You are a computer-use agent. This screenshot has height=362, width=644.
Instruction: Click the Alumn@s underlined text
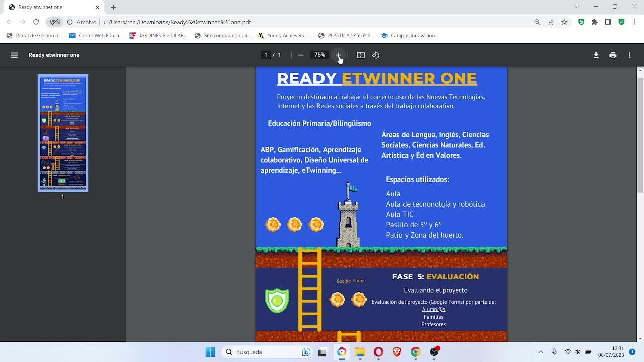(433, 309)
